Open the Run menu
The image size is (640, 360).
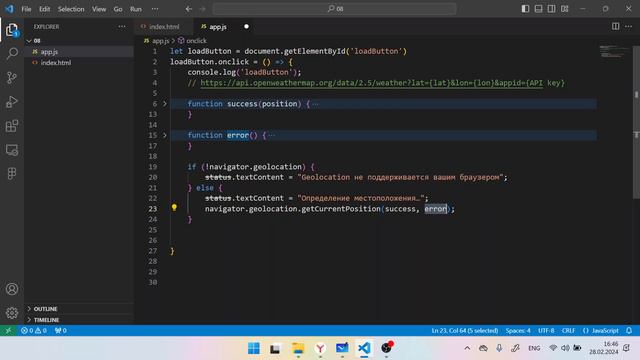pos(136,9)
